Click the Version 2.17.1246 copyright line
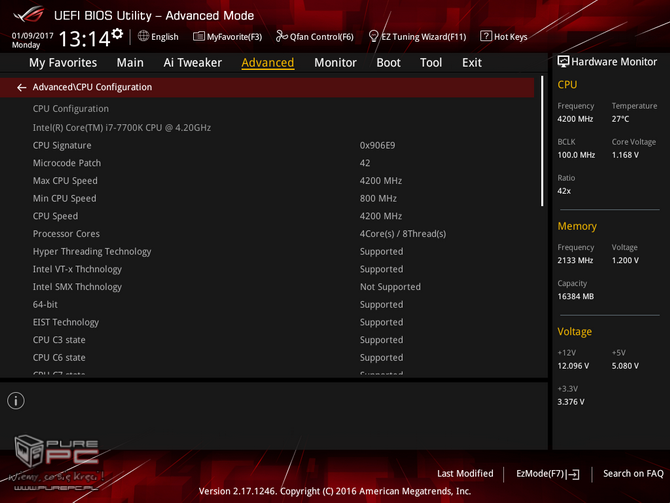 pyautogui.click(x=335, y=491)
